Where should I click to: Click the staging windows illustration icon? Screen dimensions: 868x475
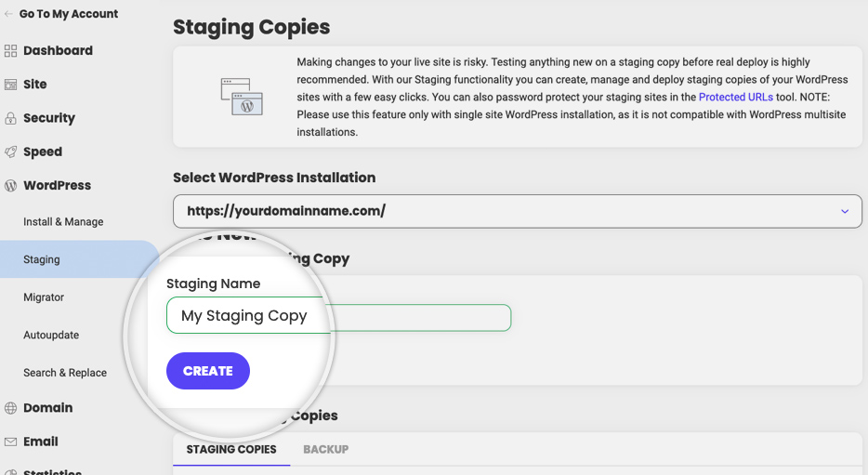[242, 97]
